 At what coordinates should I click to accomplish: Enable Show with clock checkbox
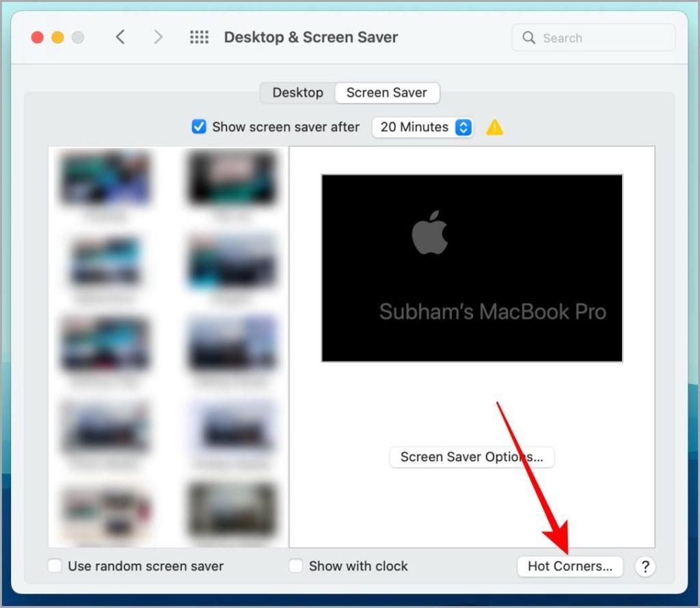click(295, 566)
